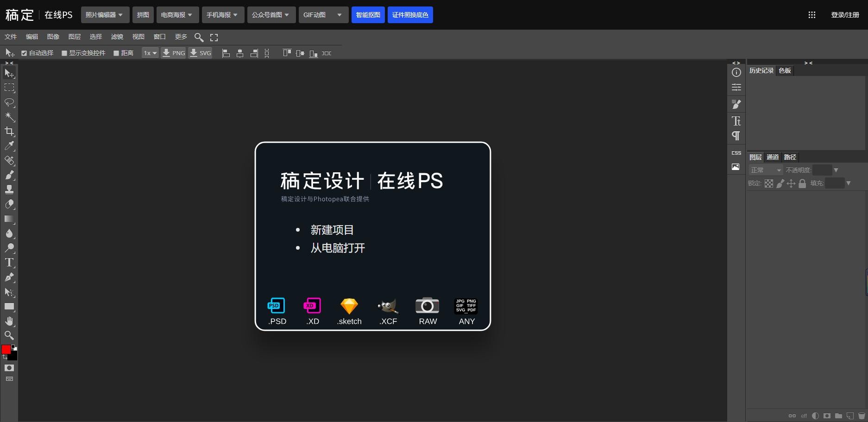The image size is (868, 422).
Task: Expand the 1x export scale dropdown
Action: point(150,53)
